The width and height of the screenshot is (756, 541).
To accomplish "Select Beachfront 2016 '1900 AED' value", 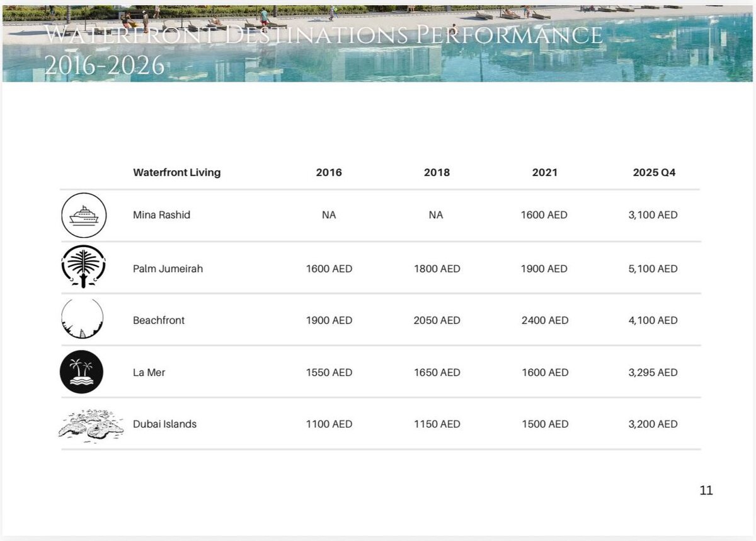I will coord(329,320).
